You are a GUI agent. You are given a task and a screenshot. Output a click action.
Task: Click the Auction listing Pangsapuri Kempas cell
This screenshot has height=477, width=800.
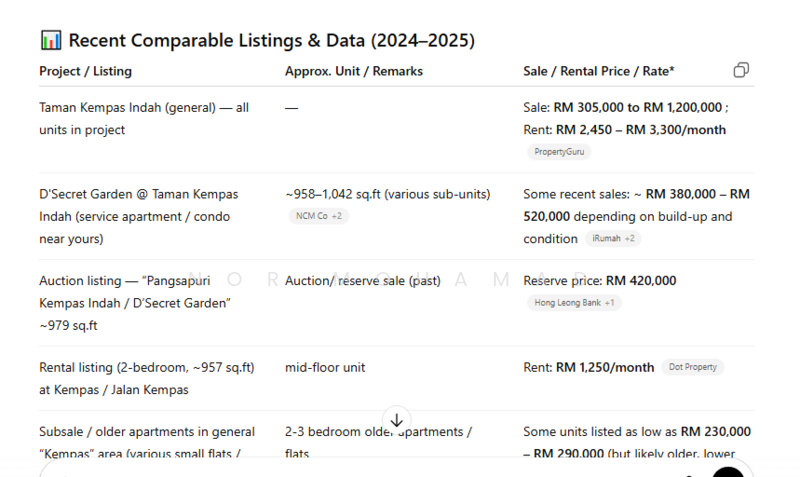pos(135,302)
